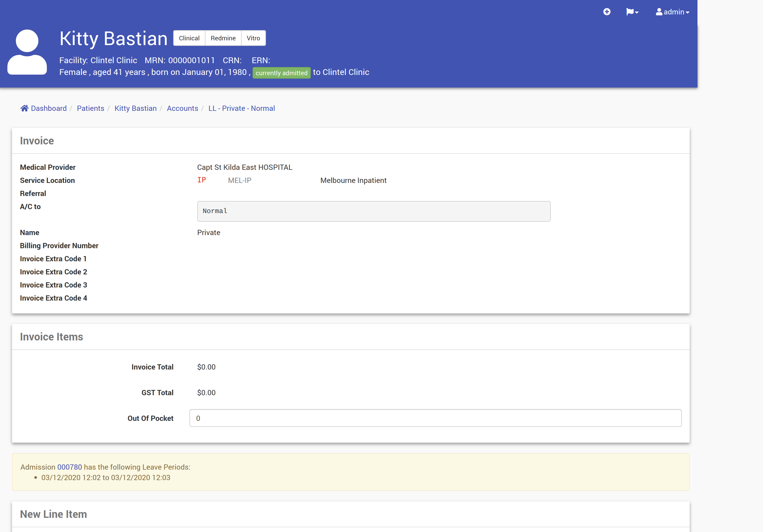Click LL - Private - Normal breadcrumb

pyautogui.click(x=241, y=108)
